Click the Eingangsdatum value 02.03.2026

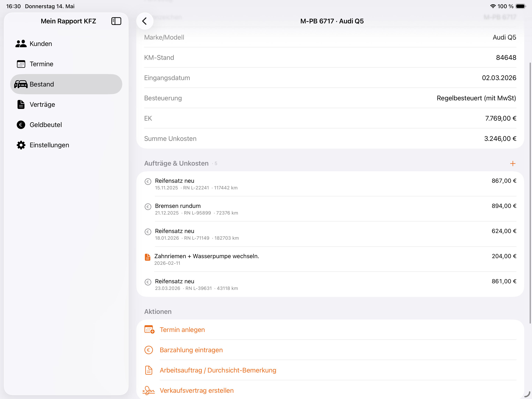pos(499,78)
